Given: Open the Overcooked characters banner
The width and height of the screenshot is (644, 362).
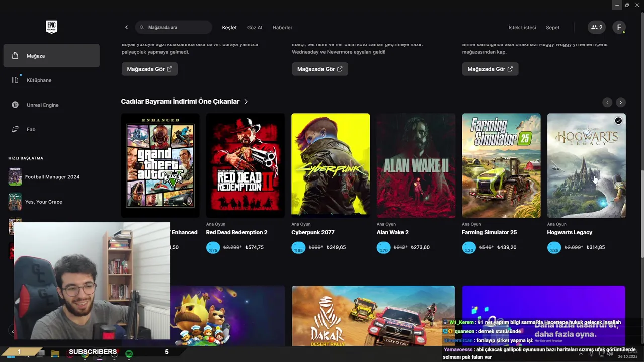Looking at the screenshot, I should [x=227, y=316].
